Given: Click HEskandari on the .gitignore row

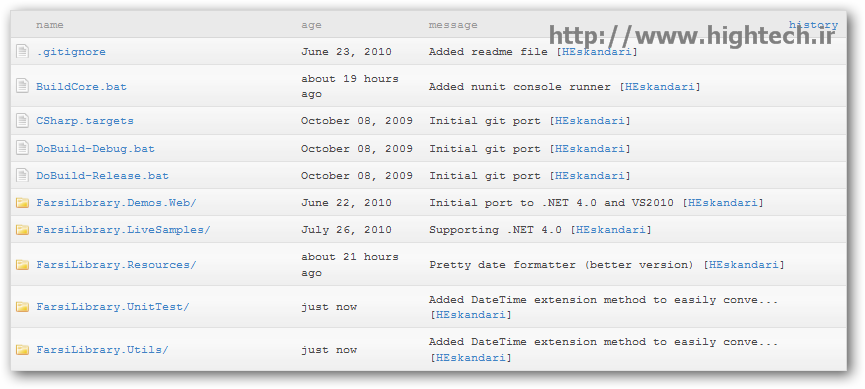Looking at the screenshot, I should click(596, 52).
